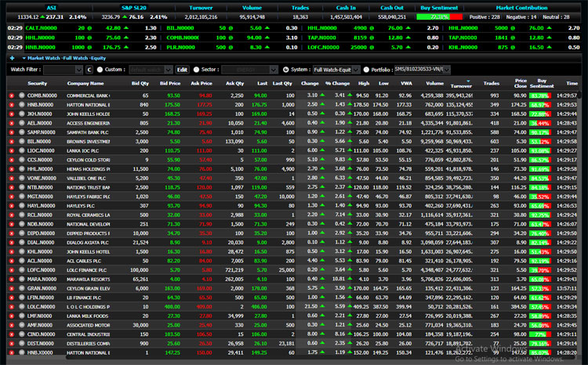
Task: Click the S&P SL20 index header
Action: click(x=134, y=8)
